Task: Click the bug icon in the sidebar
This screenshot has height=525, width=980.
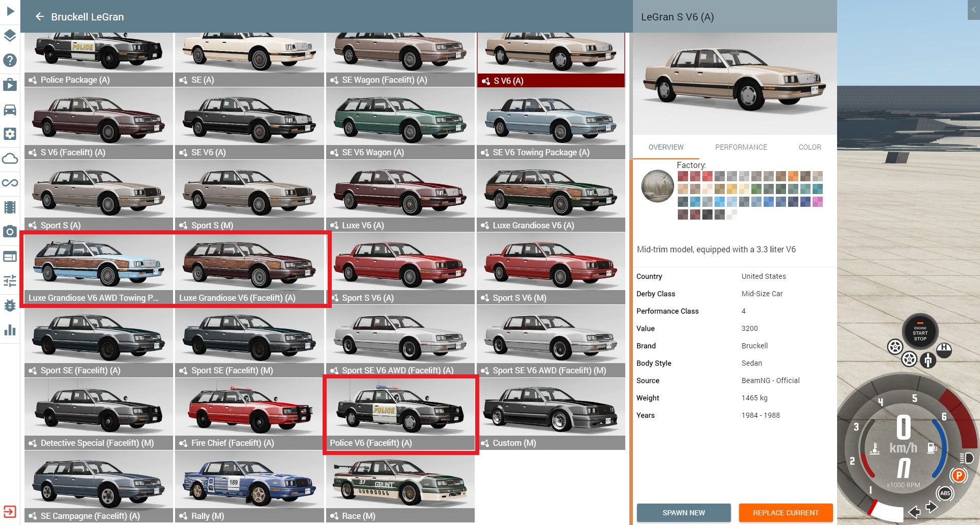Action: click(x=10, y=305)
